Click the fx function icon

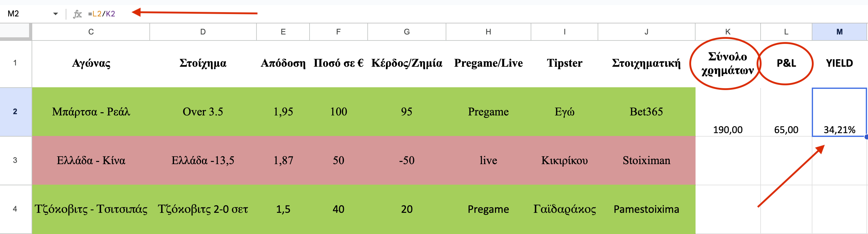[x=77, y=14]
